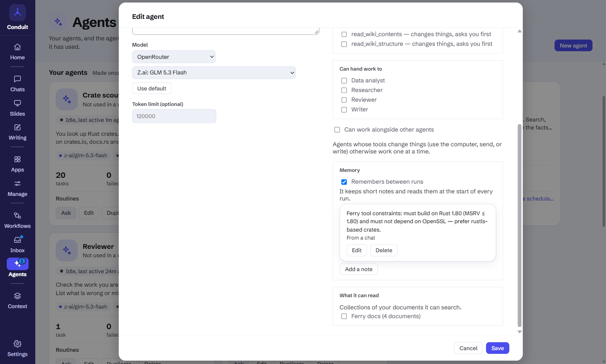Select the Agents sparkle icon in sidebar
606x364 pixels.
[17, 264]
